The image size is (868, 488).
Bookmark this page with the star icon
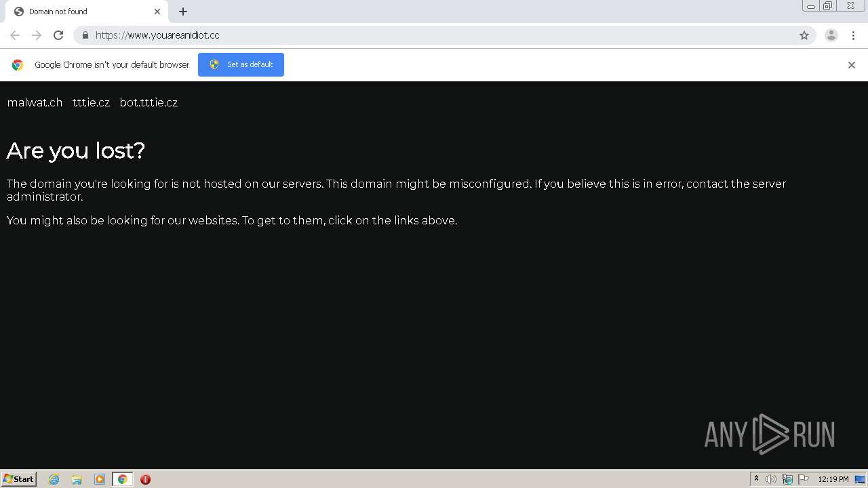pos(804,35)
